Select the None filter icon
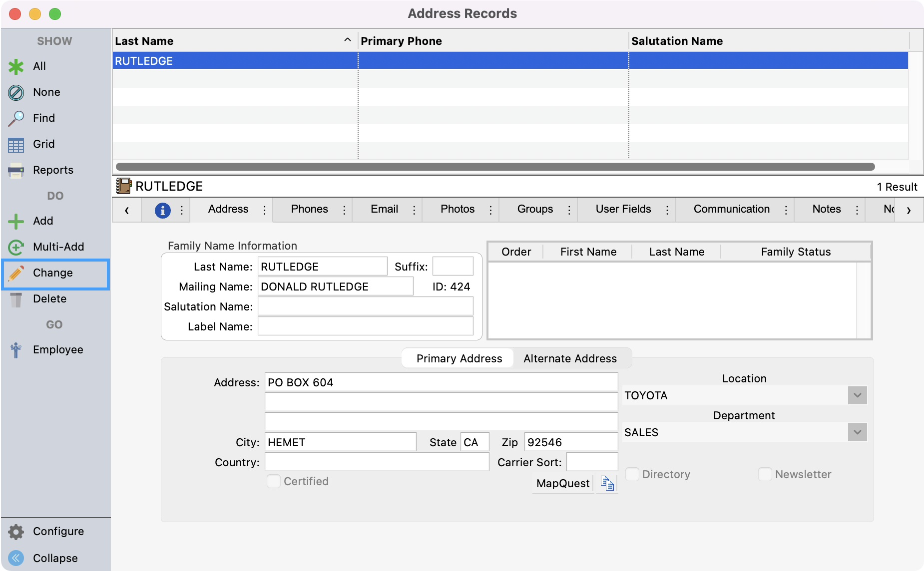Screen dimensions: 924x571 (x=16, y=92)
